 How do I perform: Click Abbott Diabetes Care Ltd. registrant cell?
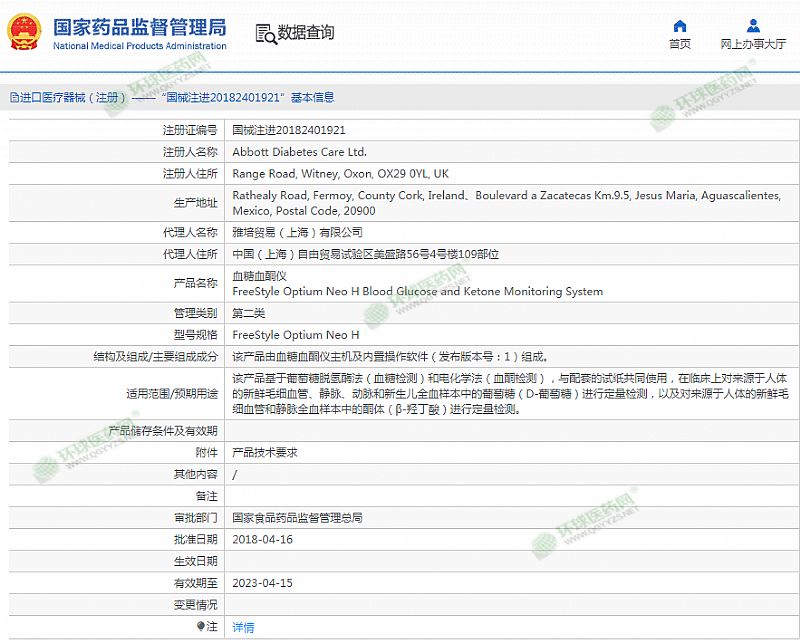(299, 152)
